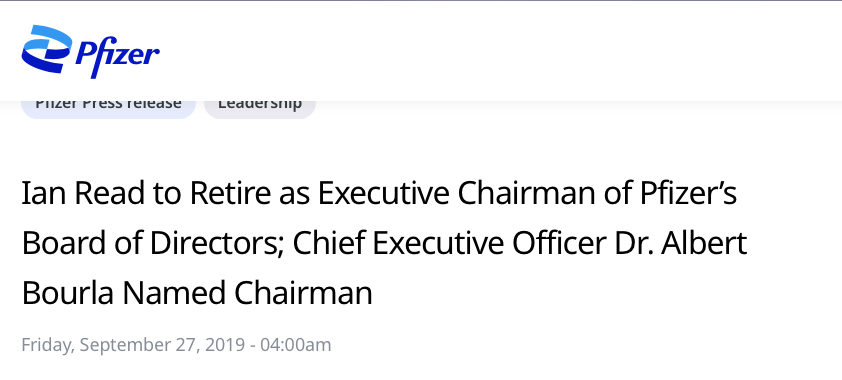This screenshot has width=842, height=380.
Task: Click the Pfizer blue swirl logo icon
Action: tap(46, 49)
